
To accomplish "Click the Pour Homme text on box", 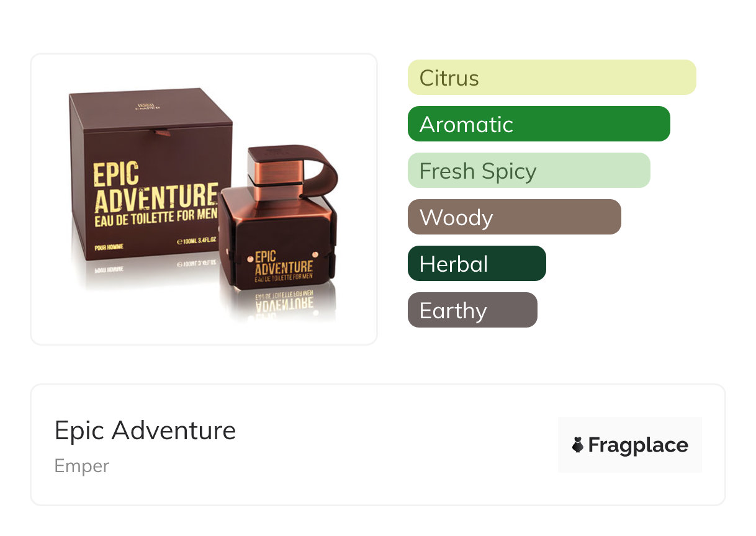I will (x=109, y=247).
